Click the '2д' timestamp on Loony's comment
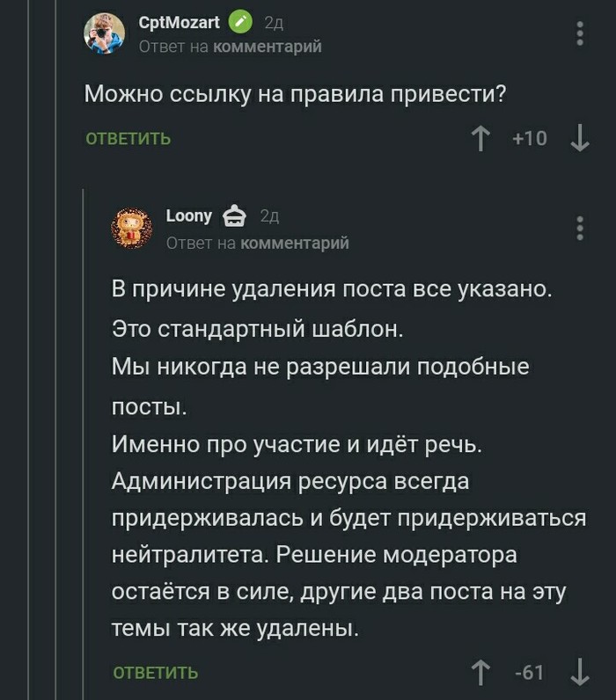 269,217
